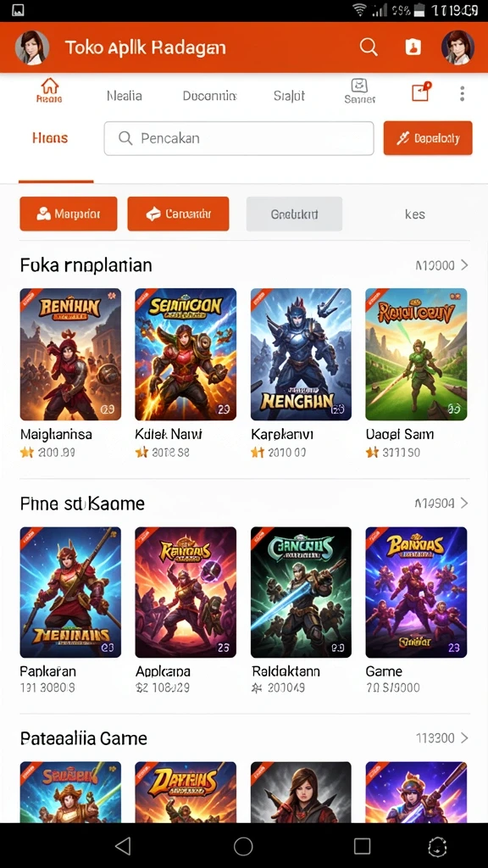This screenshot has height=868, width=488.
Task: Tap Android back triangle navigation button
Action: point(122,846)
